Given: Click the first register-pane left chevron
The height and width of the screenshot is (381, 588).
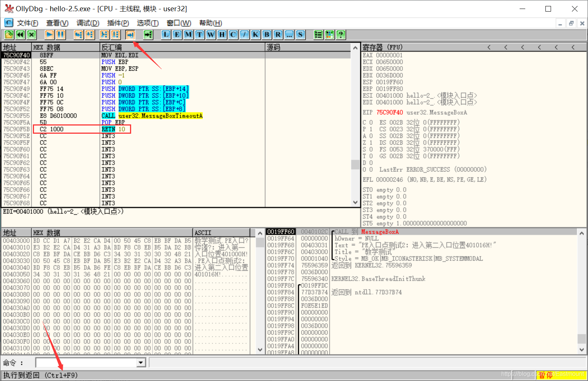Looking at the screenshot, I should (489, 47).
